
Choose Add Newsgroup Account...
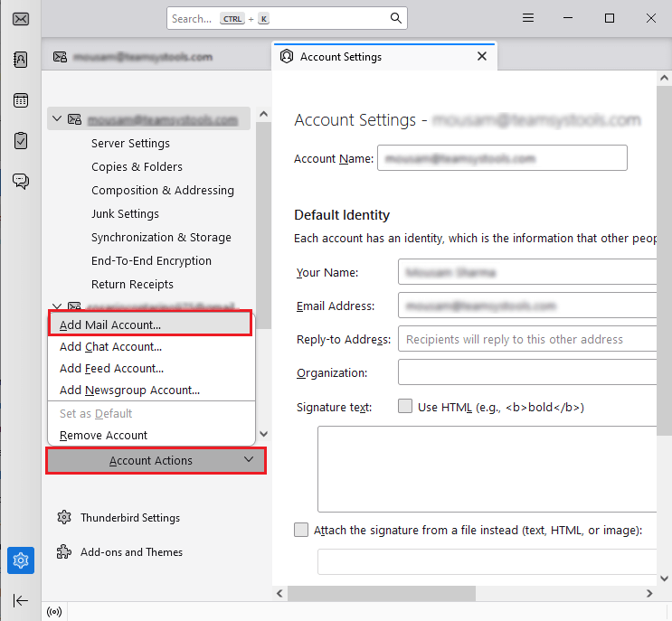pos(151,390)
